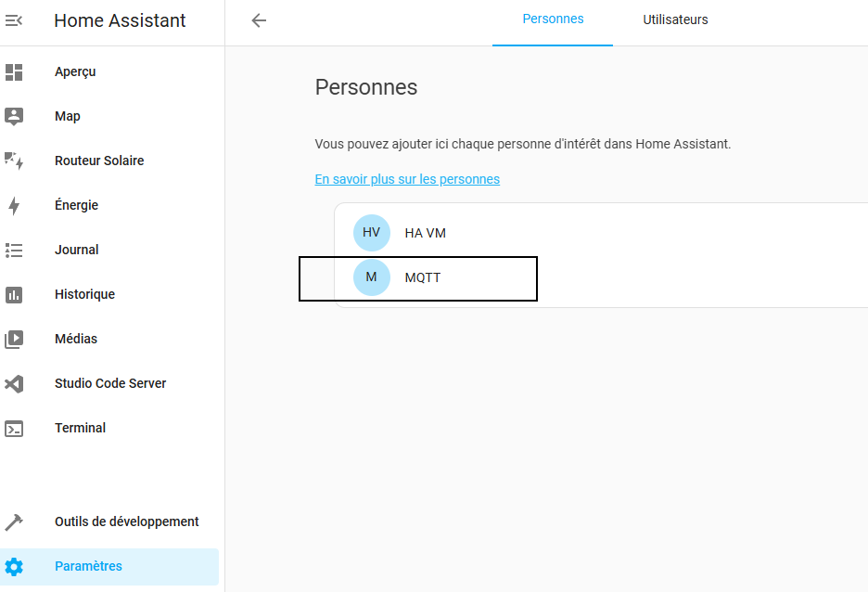Screen dimensions: 868x592
Task: Click the Paramètres gear icon
Action: [x=14, y=567]
